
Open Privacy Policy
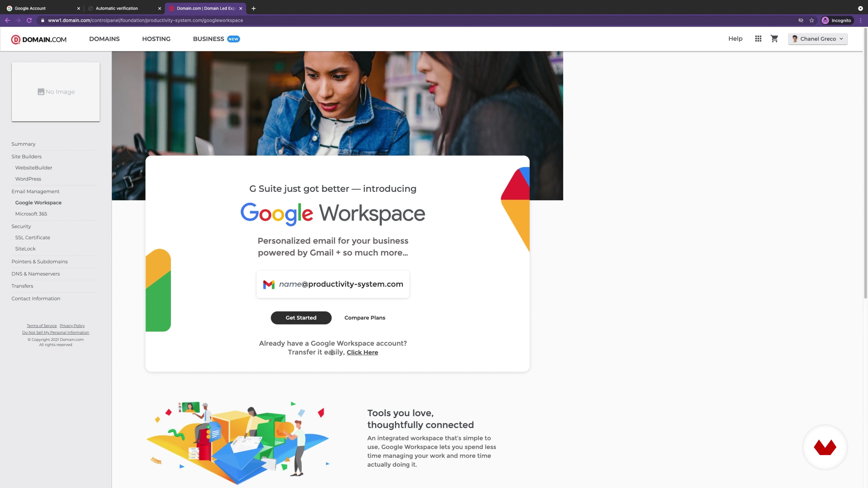click(x=72, y=326)
